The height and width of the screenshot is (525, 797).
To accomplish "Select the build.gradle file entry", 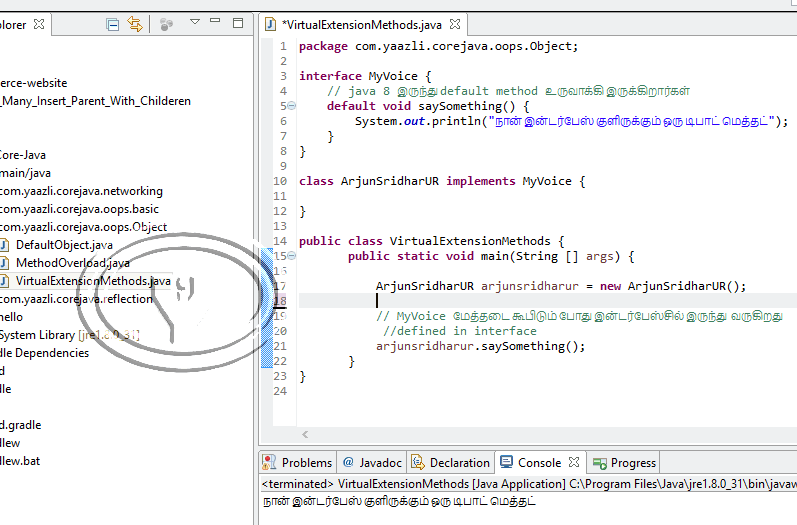I will click(20, 425).
